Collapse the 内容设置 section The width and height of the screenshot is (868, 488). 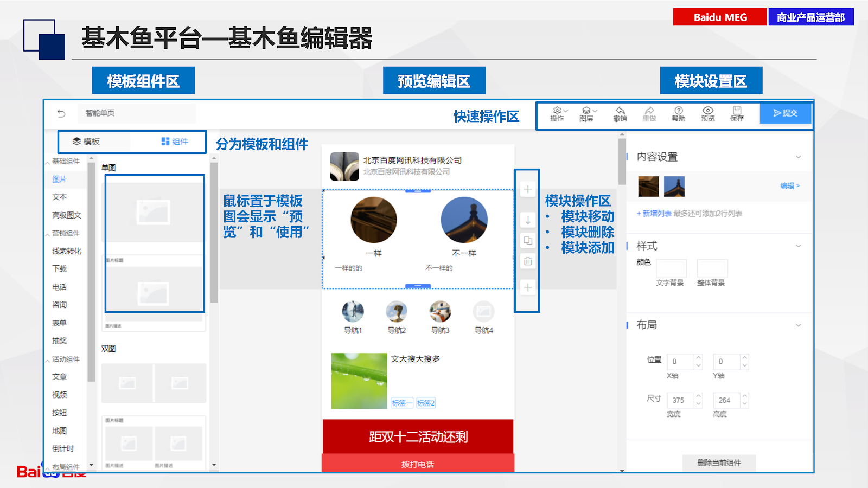pos(799,157)
